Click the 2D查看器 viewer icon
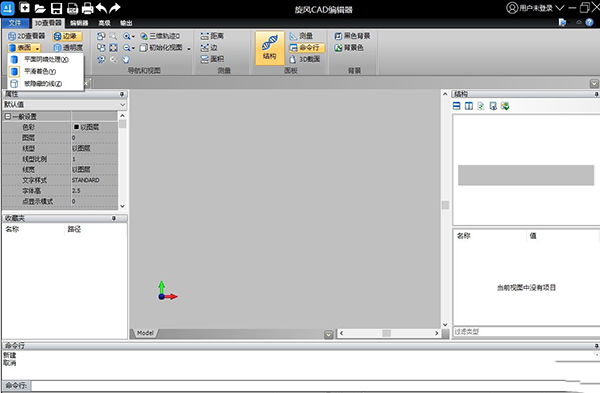600x393 pixels. point(12,36)
